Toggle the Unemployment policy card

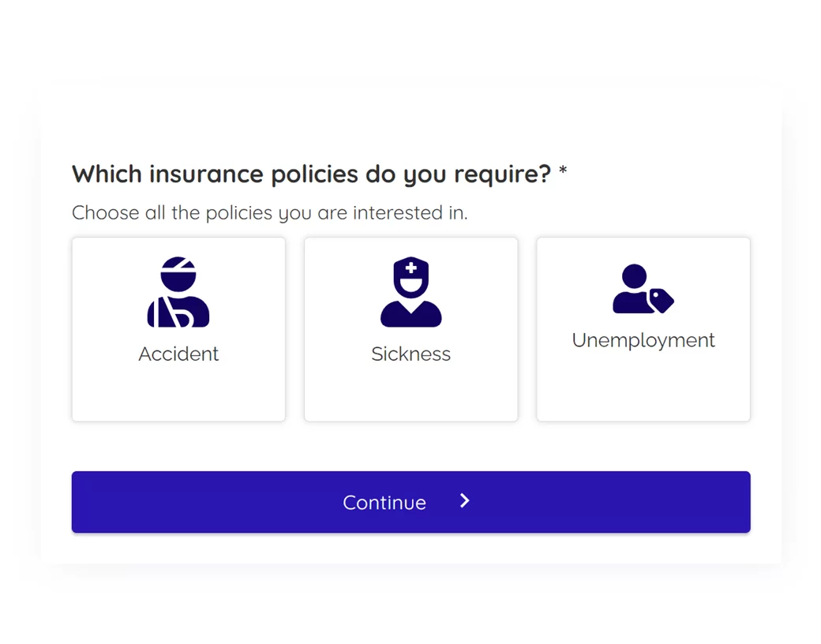[x=643, y=387]
